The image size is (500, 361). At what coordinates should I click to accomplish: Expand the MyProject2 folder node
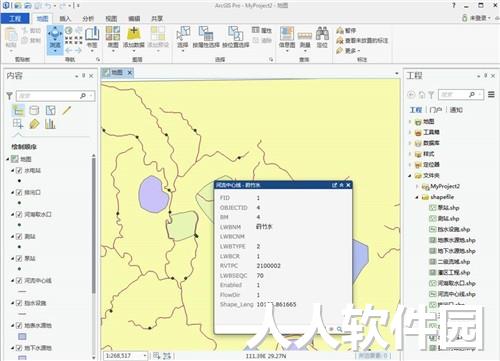417,186
